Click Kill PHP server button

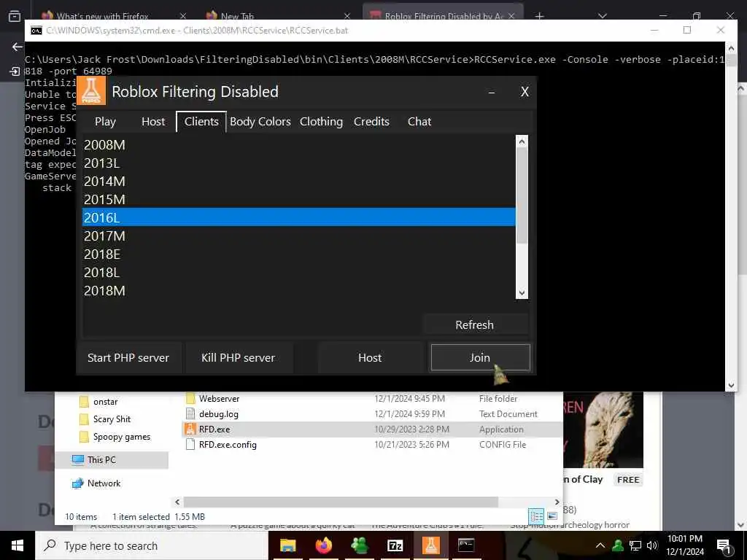(239, 357)
